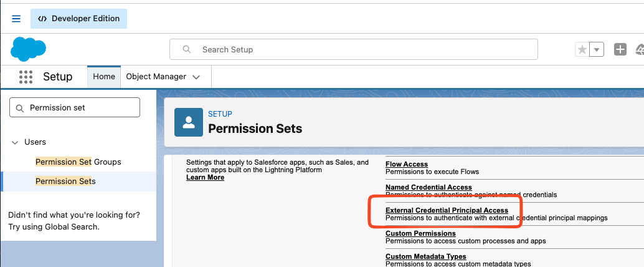644x267 pixels.
Task: Click the Search Setup field
Action: (x=354, y=49)
